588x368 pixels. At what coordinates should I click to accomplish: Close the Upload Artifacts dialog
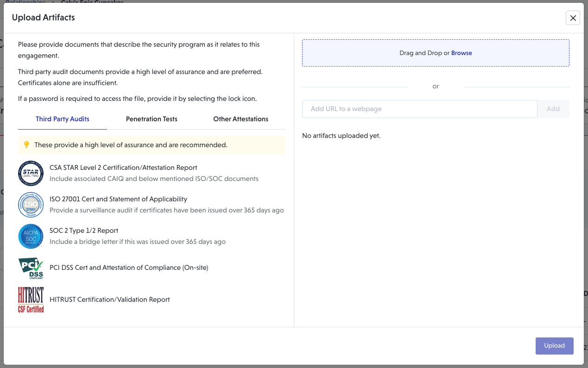(x=573, y=18)
